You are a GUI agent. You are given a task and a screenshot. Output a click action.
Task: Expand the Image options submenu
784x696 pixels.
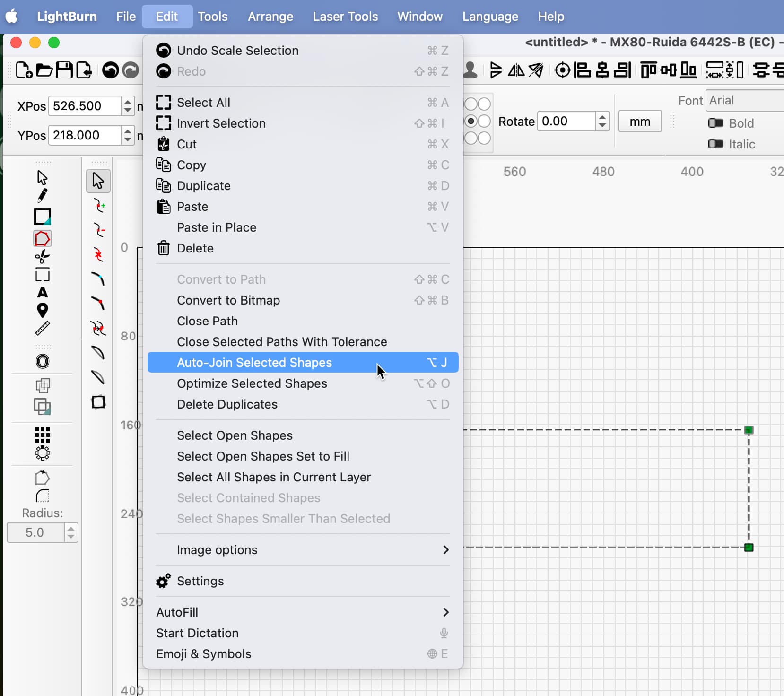tap(303, 550)
